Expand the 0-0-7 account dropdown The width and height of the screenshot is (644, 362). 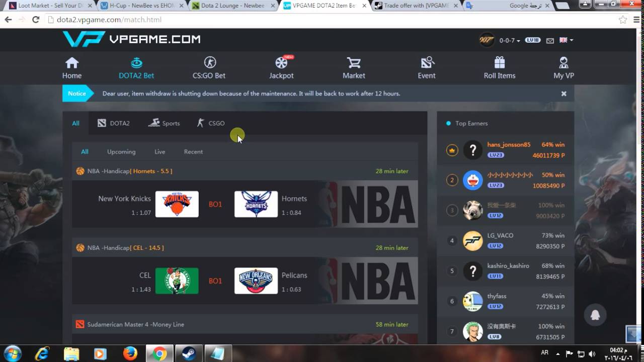pyautogui.click(x=509, y=40)
